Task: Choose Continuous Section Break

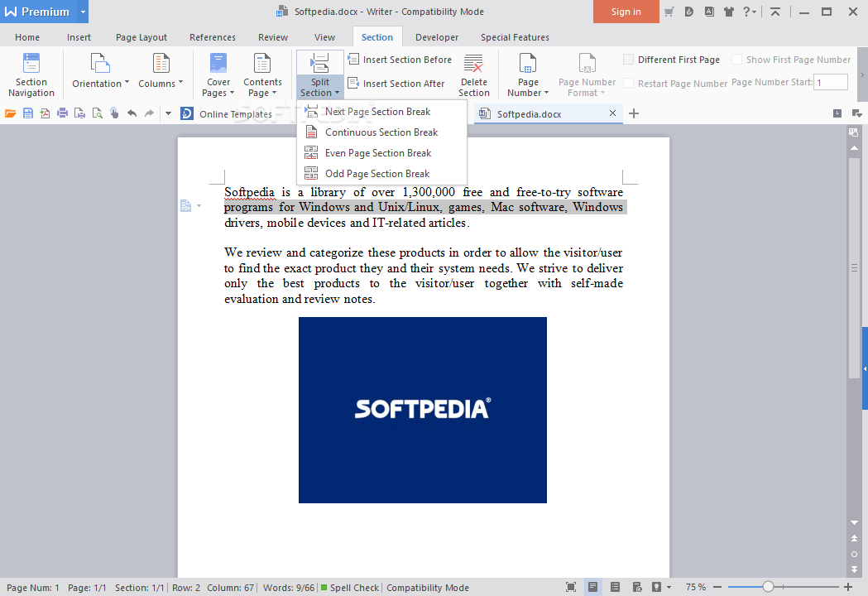Action: [x=382, y=132]
